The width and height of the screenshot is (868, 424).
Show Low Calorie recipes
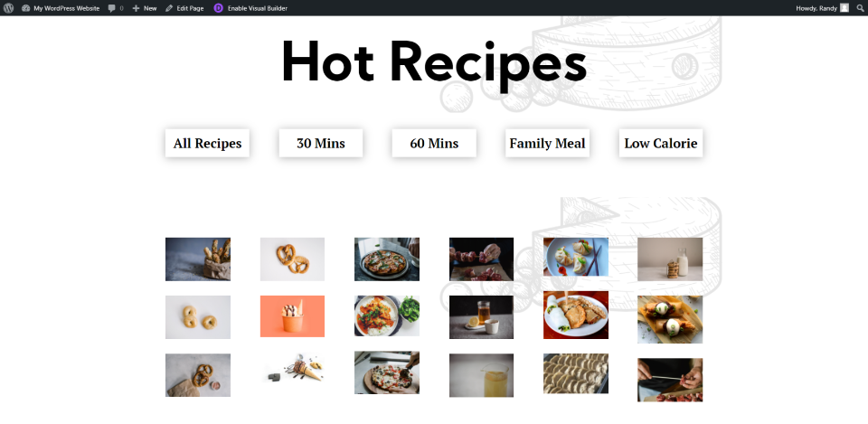click(661, 144)
